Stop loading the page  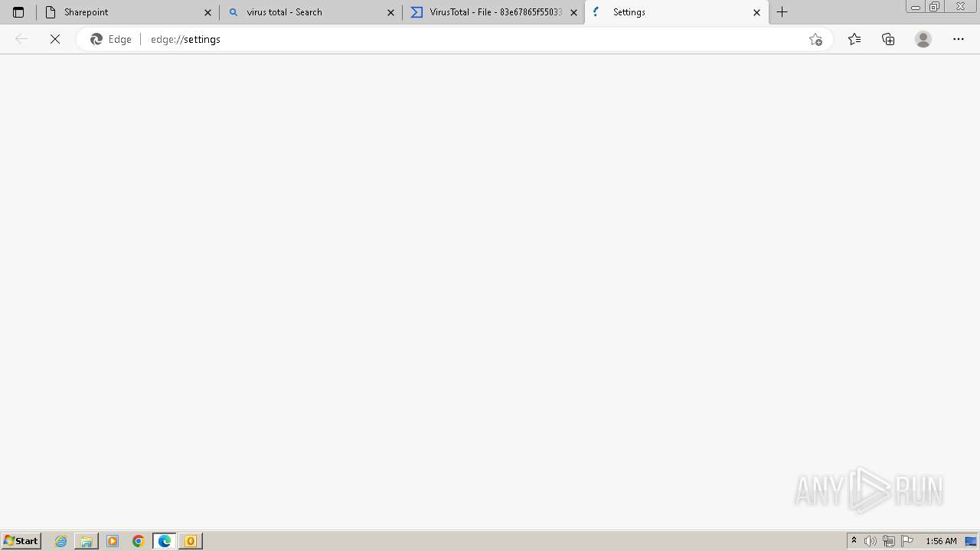click(x=55, y=39)
